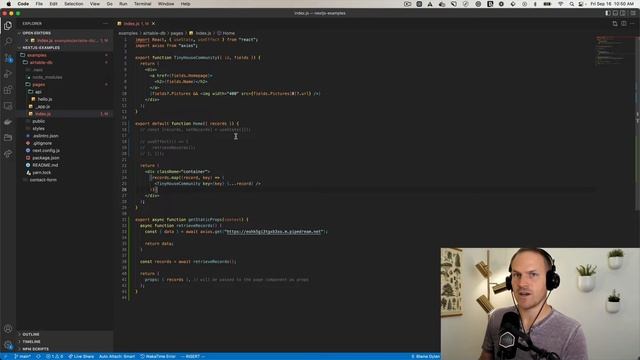Open the Search view in activity bar
This screenshot has height=360, width=640.
click(x=8, y=42)
